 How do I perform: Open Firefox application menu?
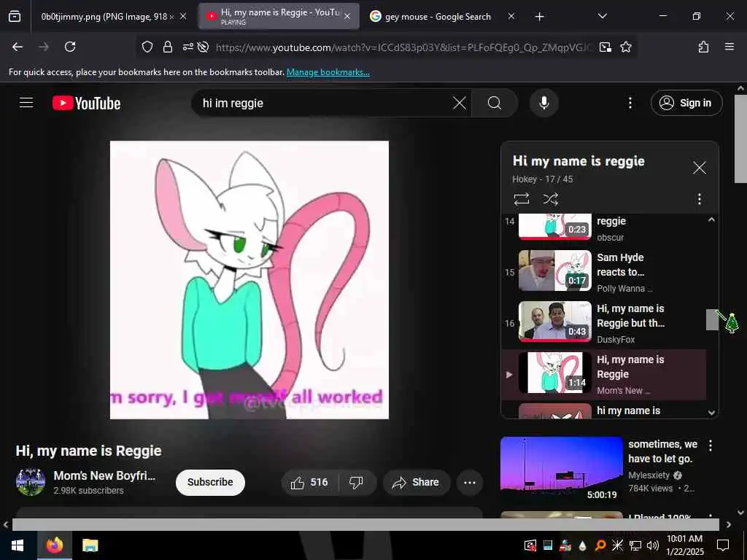point(729,47)
